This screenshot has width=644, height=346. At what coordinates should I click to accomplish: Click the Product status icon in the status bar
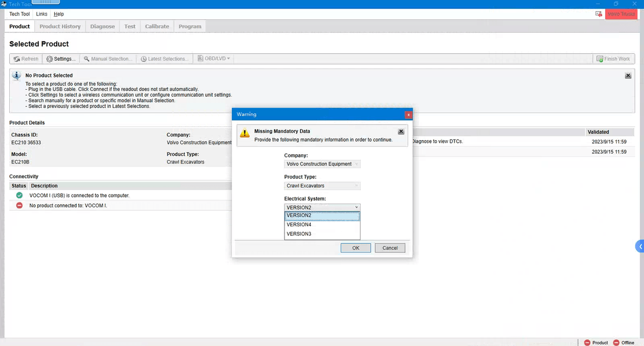coord(587,342)
